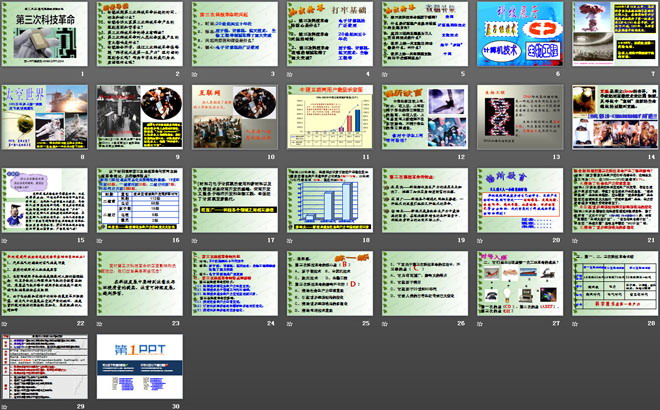Select slide 15 thumbnail with cartoon graduate
The height and width of the screenshot is (410, 660).
point(45,200)
